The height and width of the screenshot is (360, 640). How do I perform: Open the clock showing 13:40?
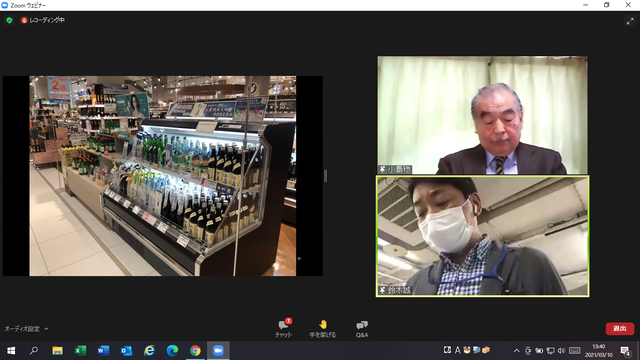click(599, 351)
